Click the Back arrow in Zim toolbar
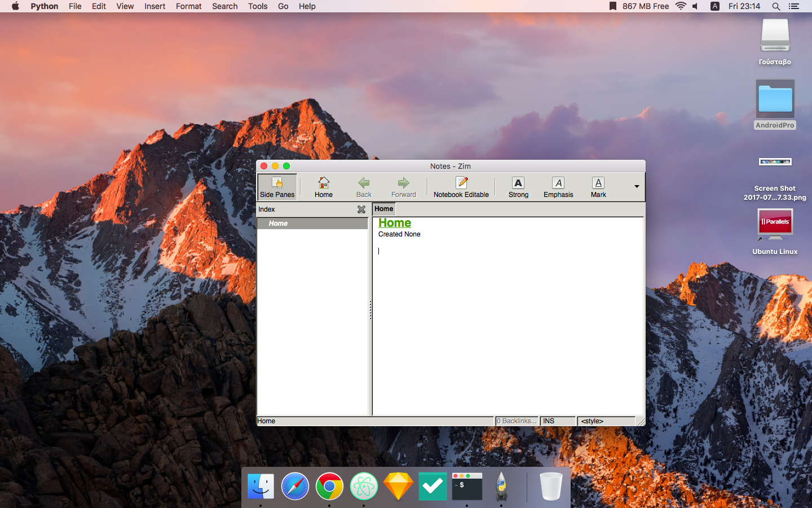812x508 pixels. point(364,187)
